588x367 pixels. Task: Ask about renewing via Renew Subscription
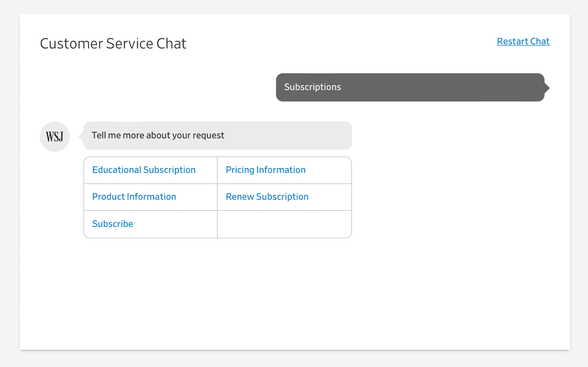(x=267, y=197)
